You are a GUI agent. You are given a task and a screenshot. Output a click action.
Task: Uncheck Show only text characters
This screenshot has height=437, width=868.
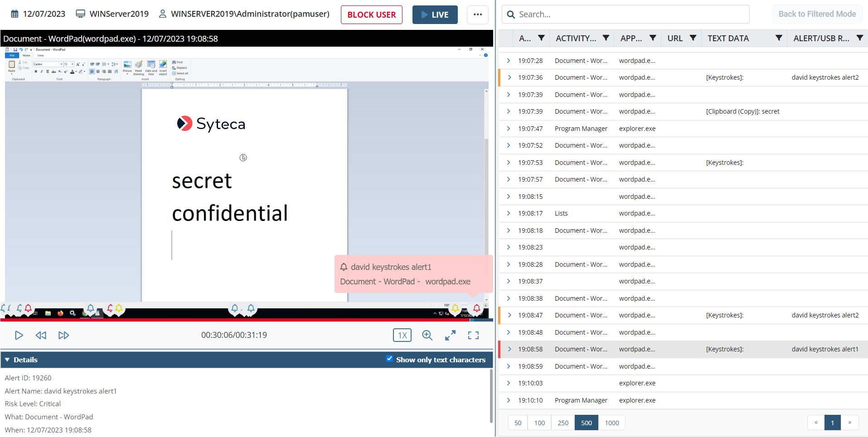(389, 359)
